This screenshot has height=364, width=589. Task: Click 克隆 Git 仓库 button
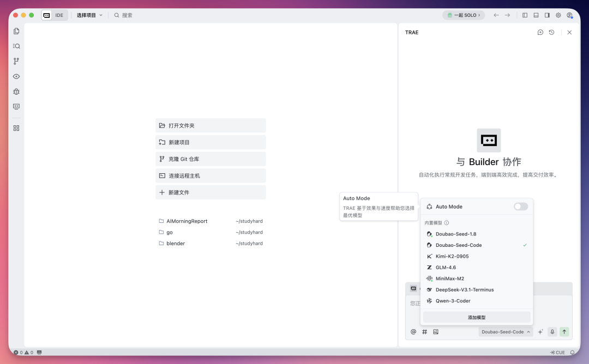(x=211, y=159)
